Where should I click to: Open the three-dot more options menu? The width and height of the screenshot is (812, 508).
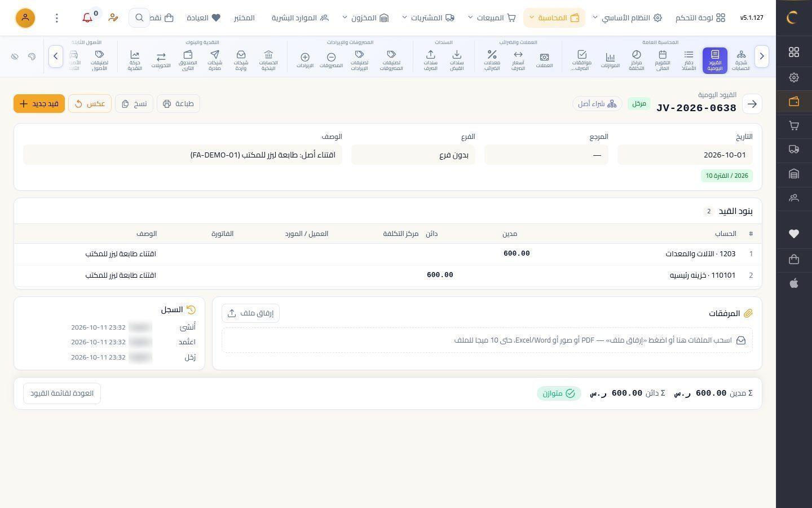[x=56, y=18]
